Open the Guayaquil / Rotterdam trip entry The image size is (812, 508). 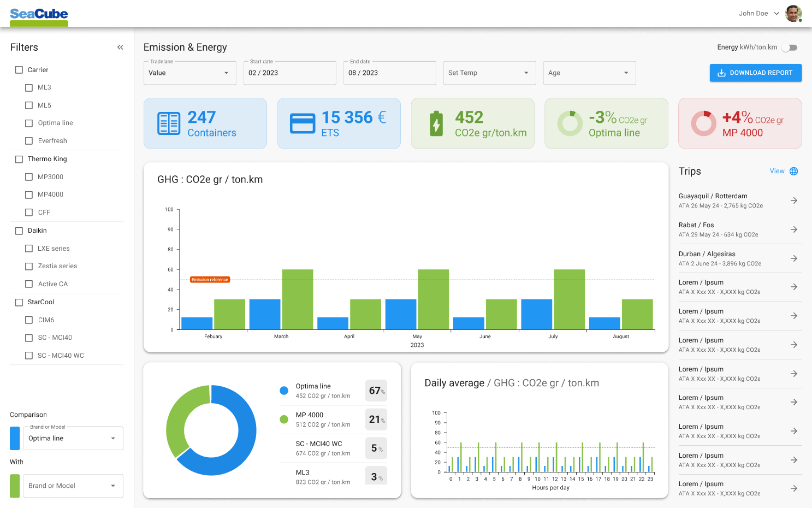pos(740,200)
